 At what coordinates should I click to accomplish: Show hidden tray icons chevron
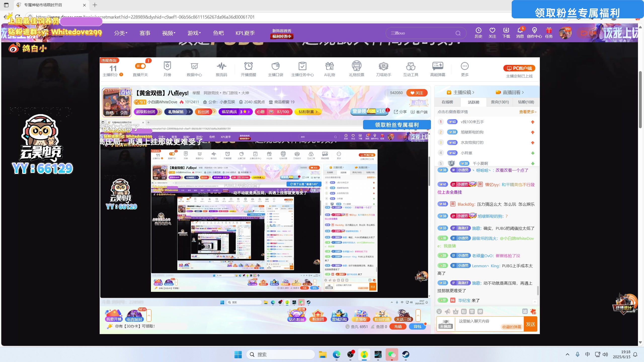[568, 354]
